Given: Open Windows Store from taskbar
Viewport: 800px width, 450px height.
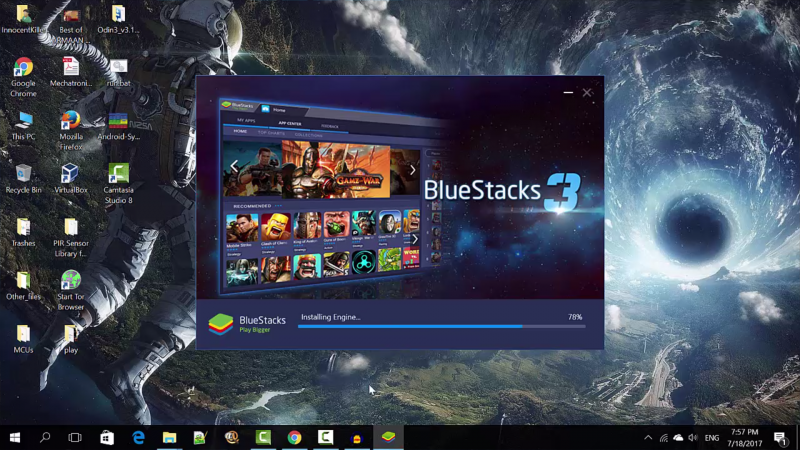Looking at the screenshot, I should tap(107, 438).
